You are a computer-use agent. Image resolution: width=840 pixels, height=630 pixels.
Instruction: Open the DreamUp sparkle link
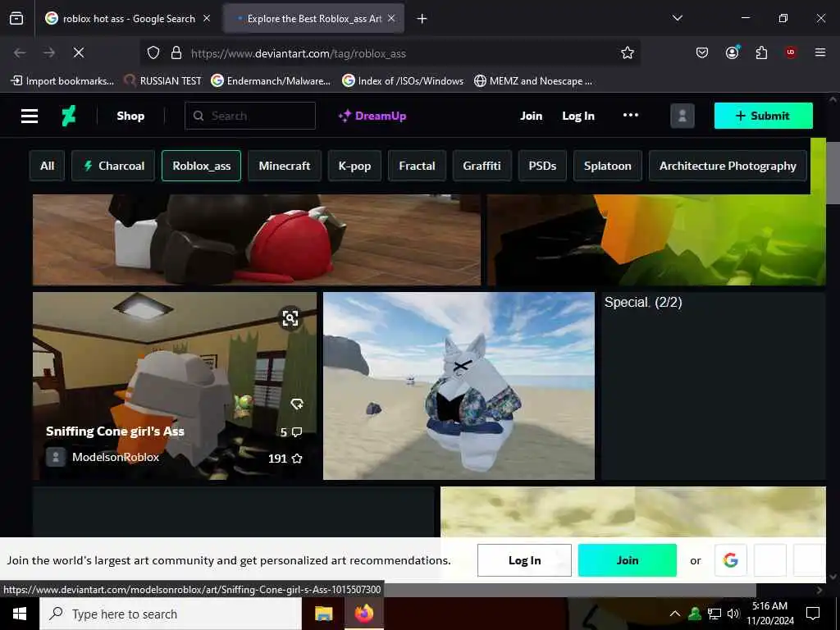tap(372, 116)
